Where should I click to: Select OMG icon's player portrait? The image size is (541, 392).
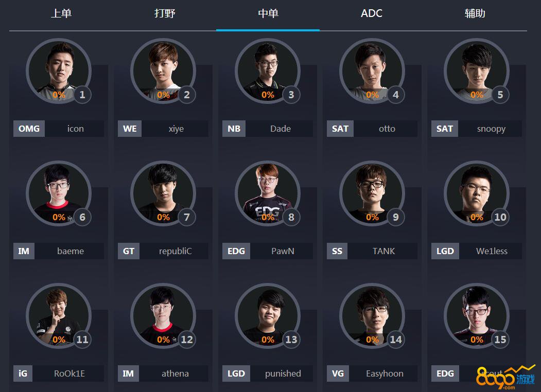click(59, 71)
